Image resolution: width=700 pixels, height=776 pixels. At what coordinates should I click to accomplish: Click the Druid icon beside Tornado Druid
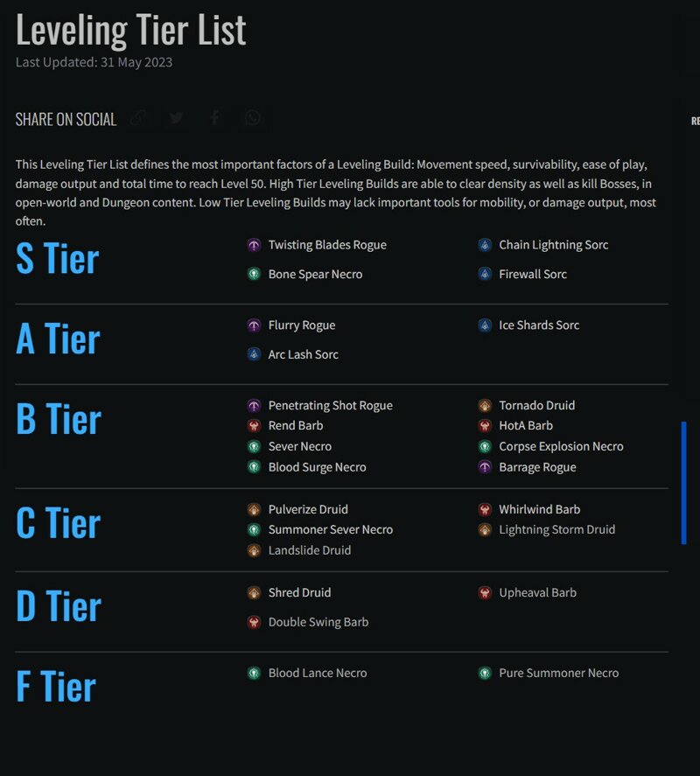(485, 405)
